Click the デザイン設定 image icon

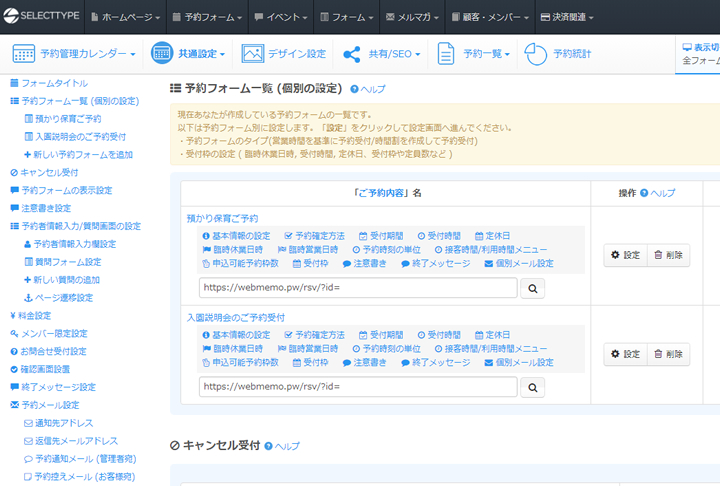(253, 54)
